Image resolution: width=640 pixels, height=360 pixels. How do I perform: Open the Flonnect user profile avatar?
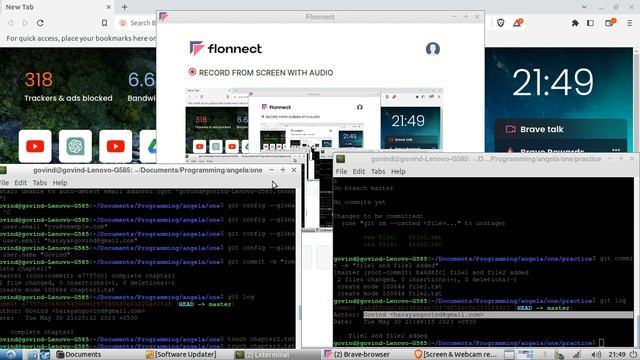(433, 49)
